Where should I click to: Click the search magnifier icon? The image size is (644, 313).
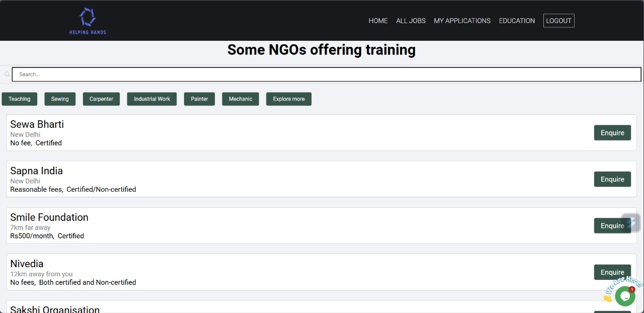point(7,74)
